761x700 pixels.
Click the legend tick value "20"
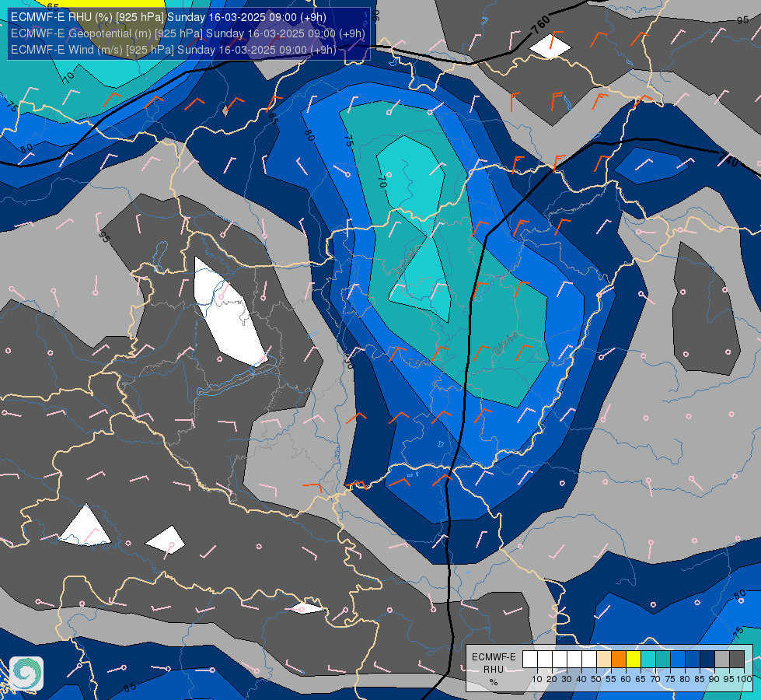pyautogui.click(x=552, y=679)
